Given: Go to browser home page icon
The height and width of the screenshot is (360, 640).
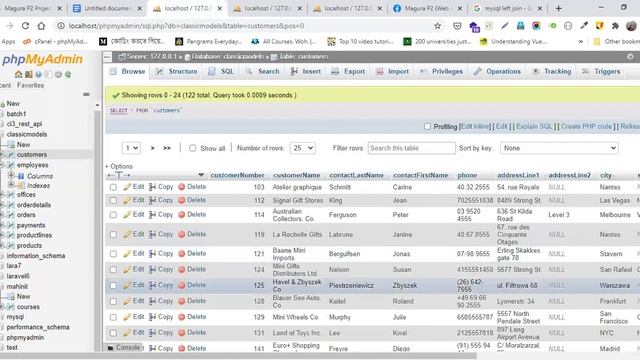Looking at the screenshot, I should click(41, 26).
